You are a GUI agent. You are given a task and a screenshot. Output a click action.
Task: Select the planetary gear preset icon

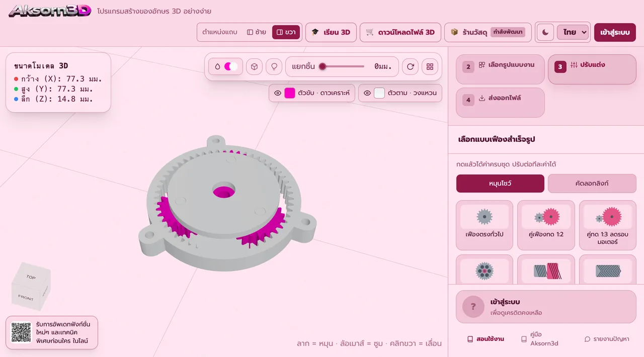click(x=485, y=271)
